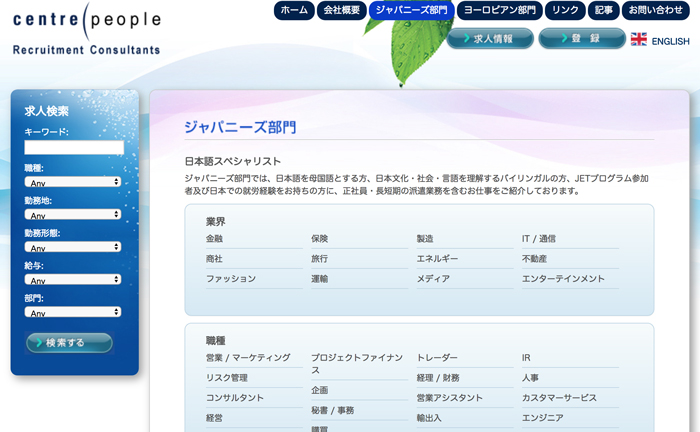
Task: Open the 秘書 / 事務 job link
Action: tap(333, 411)
